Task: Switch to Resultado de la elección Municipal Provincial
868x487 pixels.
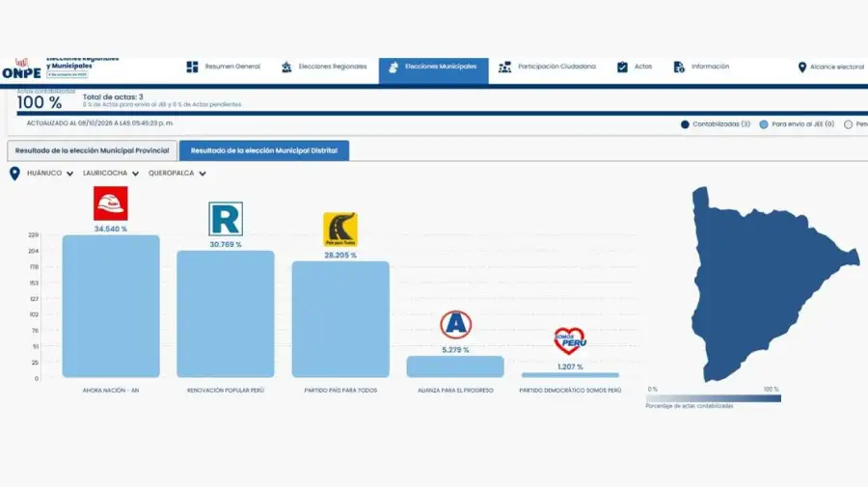Action: [x=92, y=150]
